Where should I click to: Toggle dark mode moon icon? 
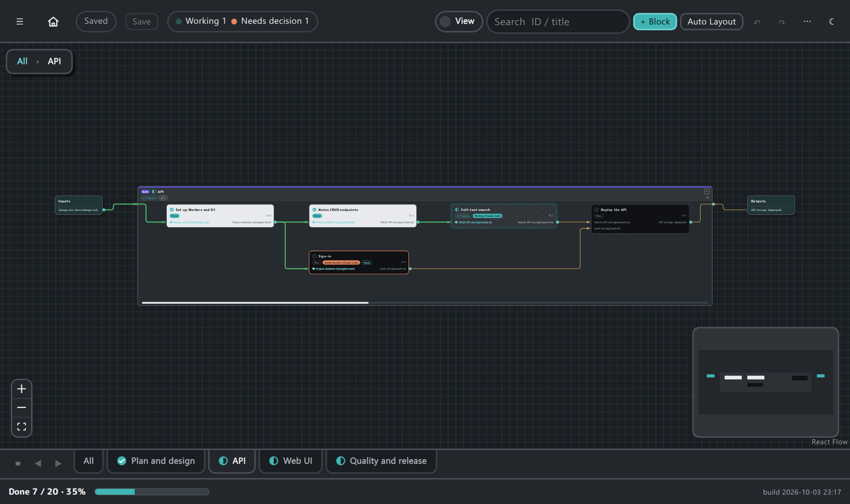point(832,22)
